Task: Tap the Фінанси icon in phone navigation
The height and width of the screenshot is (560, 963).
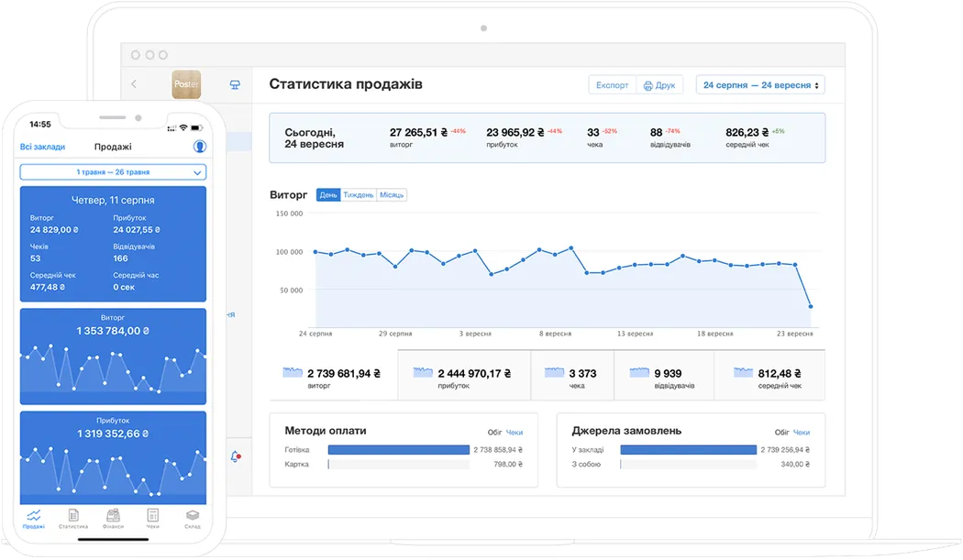Action: (113, 518)
